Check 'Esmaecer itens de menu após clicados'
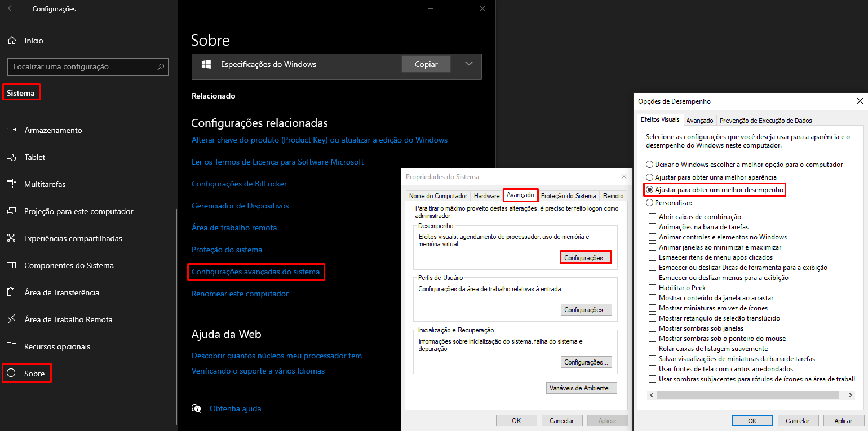 tap(653, 257)
